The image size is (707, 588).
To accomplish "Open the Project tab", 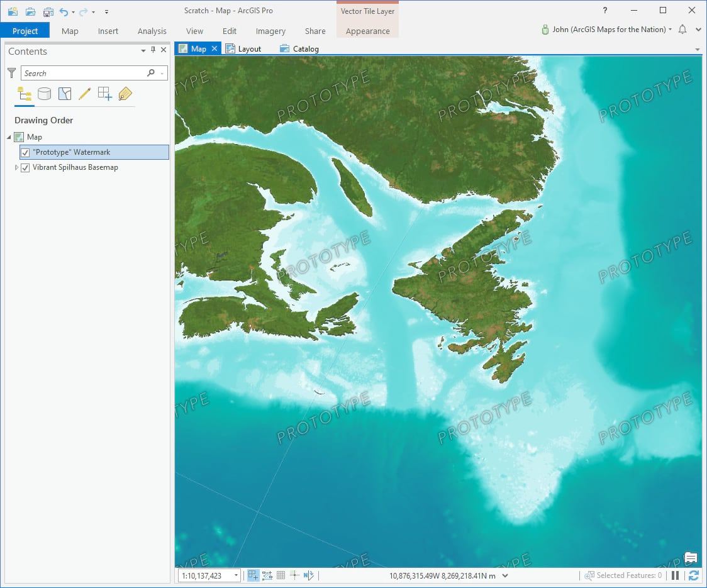I will pos(25,31).
